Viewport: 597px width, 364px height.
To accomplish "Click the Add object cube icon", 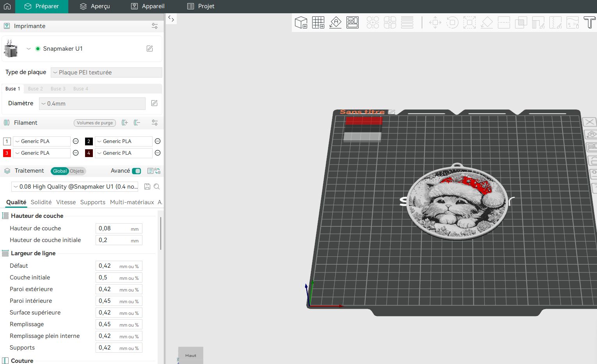I will pyautogui.click(x=301, y=23).
